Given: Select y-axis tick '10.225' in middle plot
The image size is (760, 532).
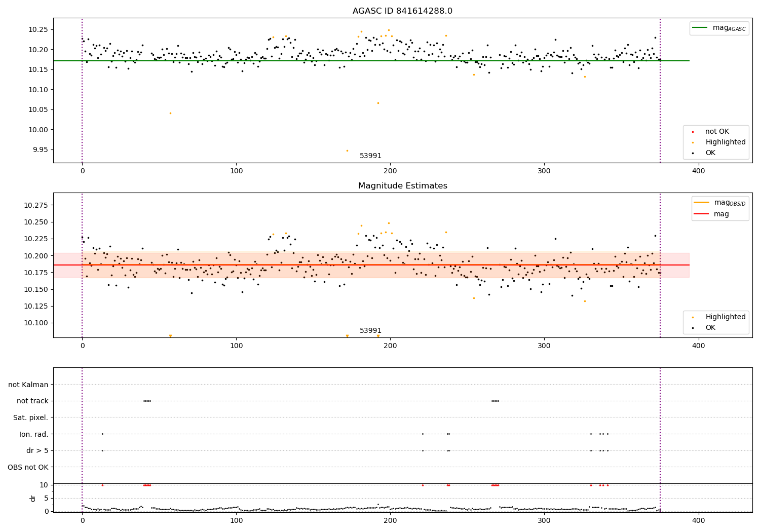Looking at the screenshot, I should (x=36, y=239).
